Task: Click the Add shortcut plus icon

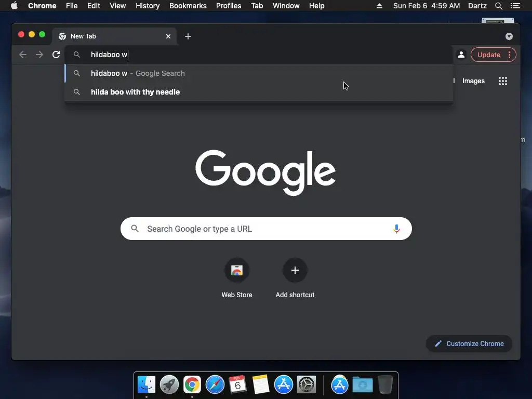Action: pyautogui.click(x=295, y=270)
